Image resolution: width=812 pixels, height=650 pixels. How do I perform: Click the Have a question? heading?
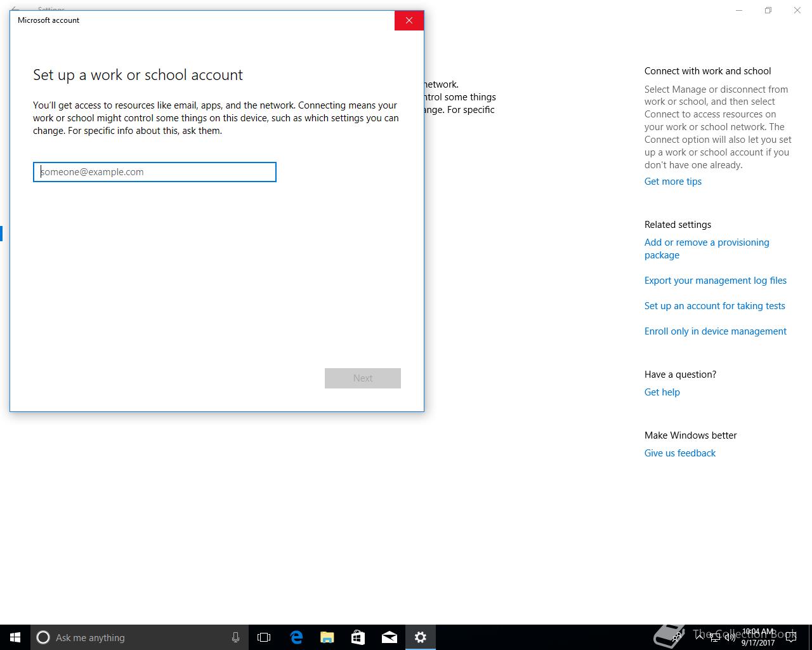click(680, 375)
